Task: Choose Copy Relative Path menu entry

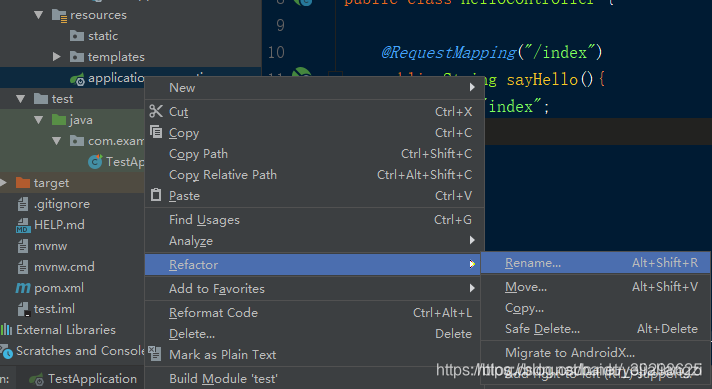Action: click(x=314, y=175)
